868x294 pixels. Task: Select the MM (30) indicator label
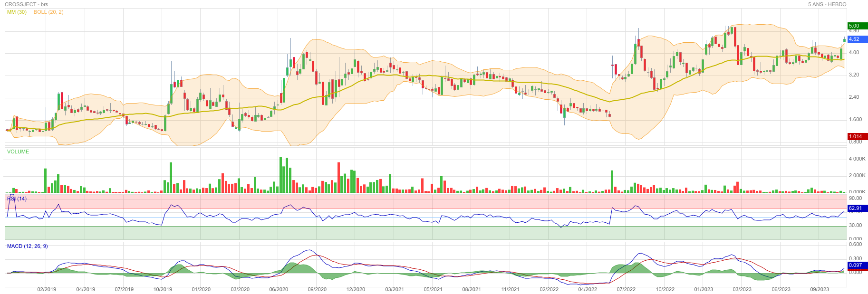tap(17, 12)
